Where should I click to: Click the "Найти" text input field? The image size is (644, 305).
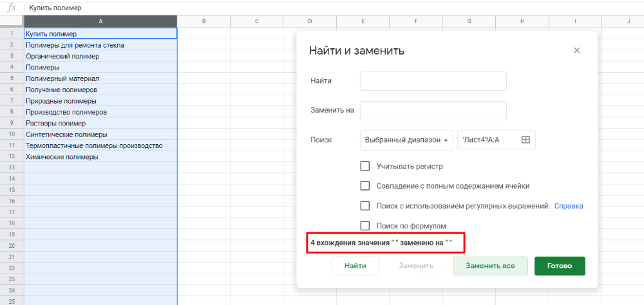[x=433, y=81]
